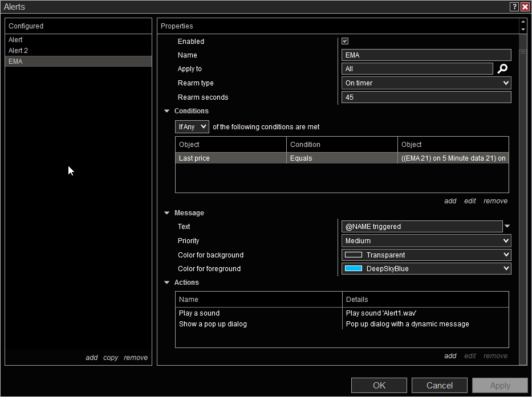Click the Properties scroll up arrow
532x397 pixels.
point(523,23)
